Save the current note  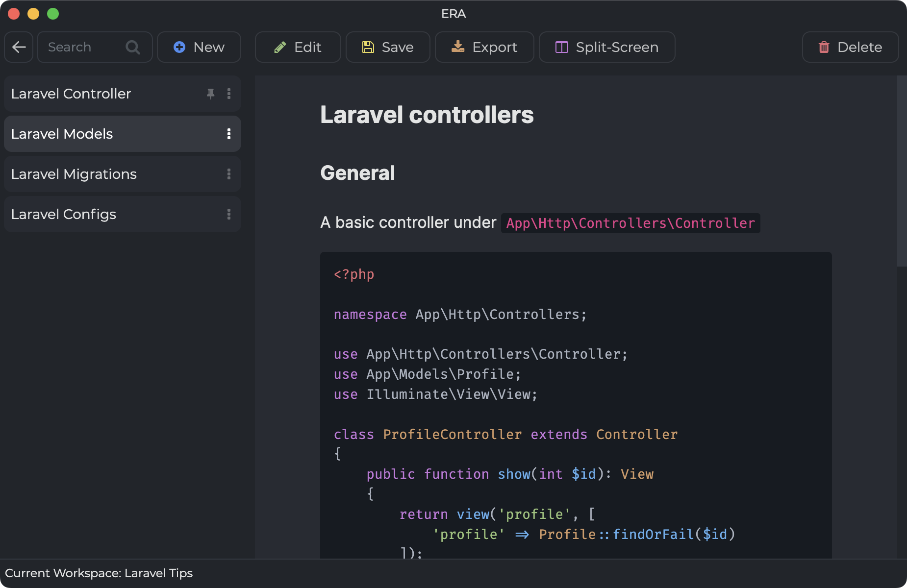(x=388, y=47)
